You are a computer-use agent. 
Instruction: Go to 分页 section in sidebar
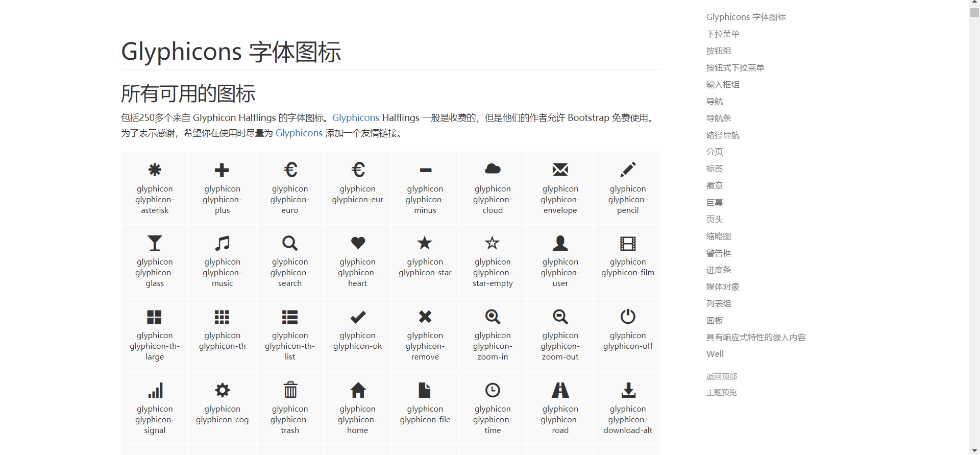pos(715,152)
